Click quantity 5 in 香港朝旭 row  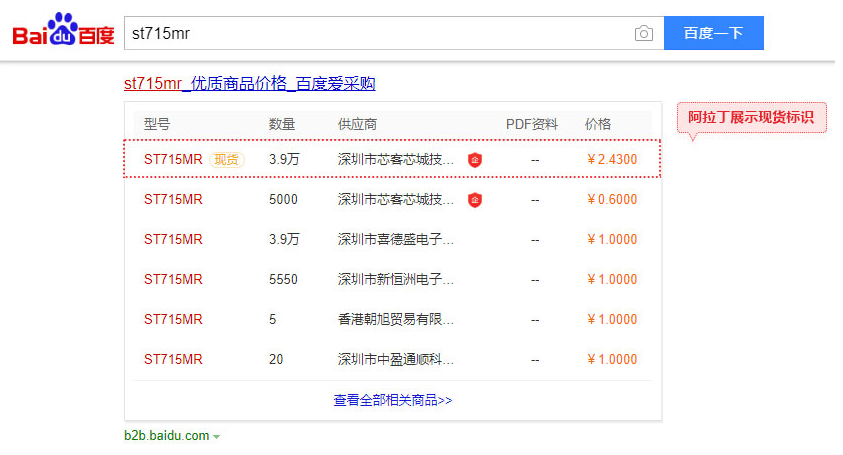(x=273, y=319)
